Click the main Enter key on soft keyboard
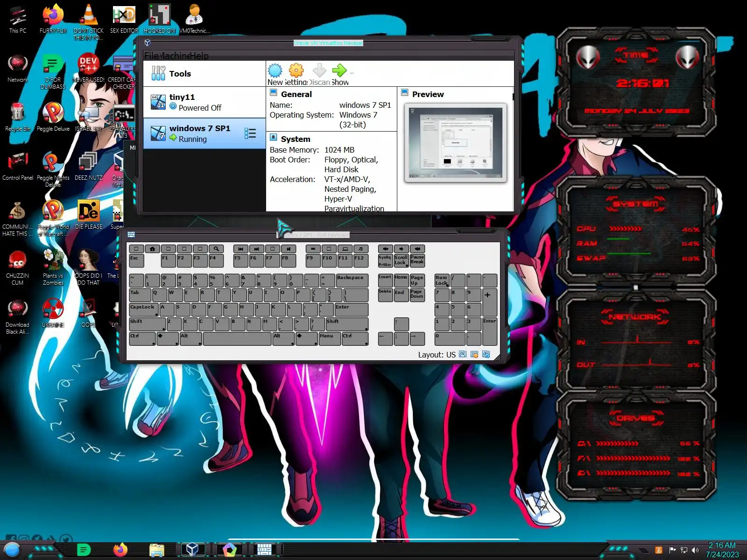747x560 pixels. click(x=351, y=309)
